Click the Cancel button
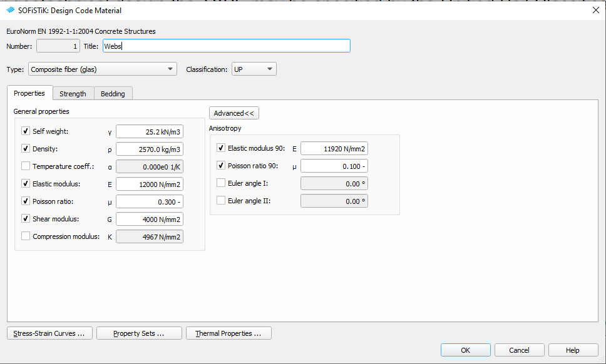Screen dimensions: 606x364 coord(520,350)
